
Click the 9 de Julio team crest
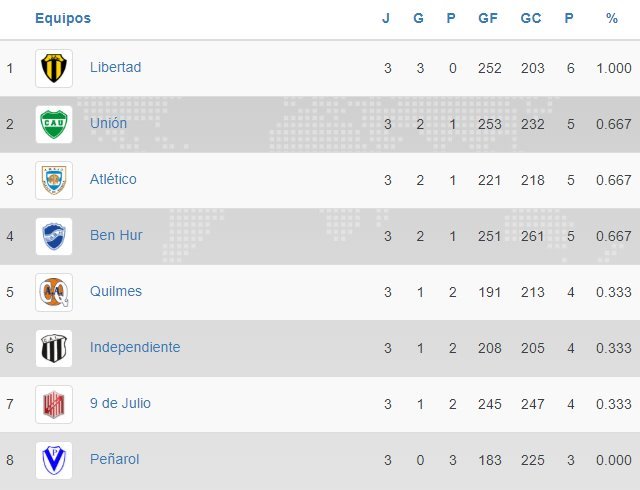point(54,404)
